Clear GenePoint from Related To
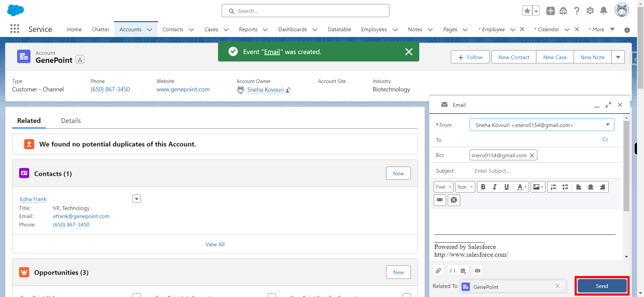This screenshot has height=297, width=644. pos(557,286)
